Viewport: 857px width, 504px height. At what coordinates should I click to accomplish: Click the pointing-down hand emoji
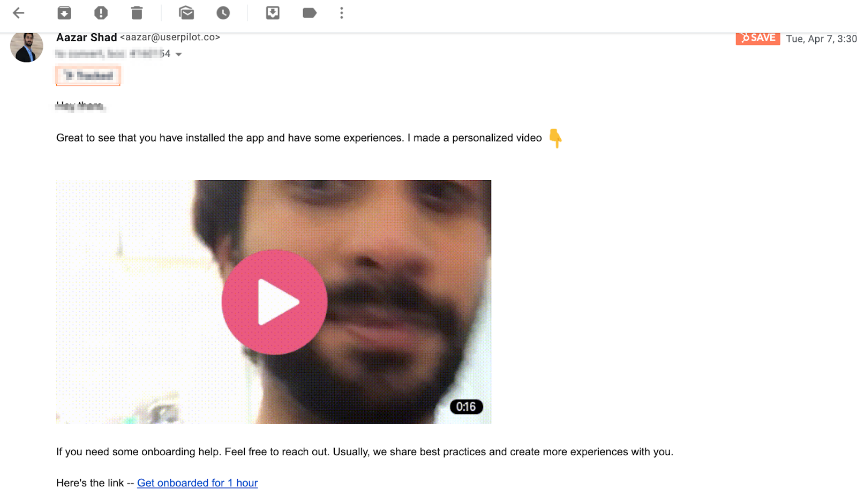pos(555,138)
